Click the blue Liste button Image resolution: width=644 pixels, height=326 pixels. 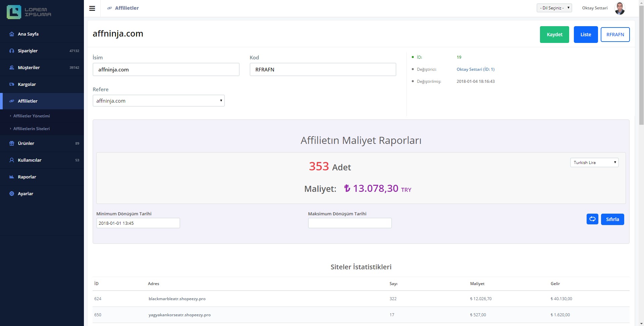[586, 35]
